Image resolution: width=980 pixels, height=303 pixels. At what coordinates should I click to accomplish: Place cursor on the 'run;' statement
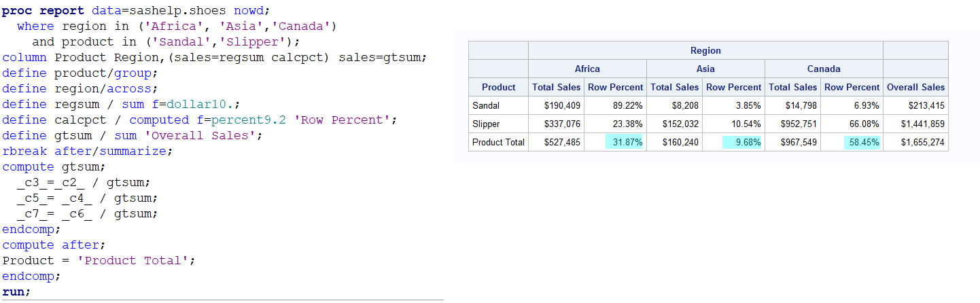tap(16, 291)
